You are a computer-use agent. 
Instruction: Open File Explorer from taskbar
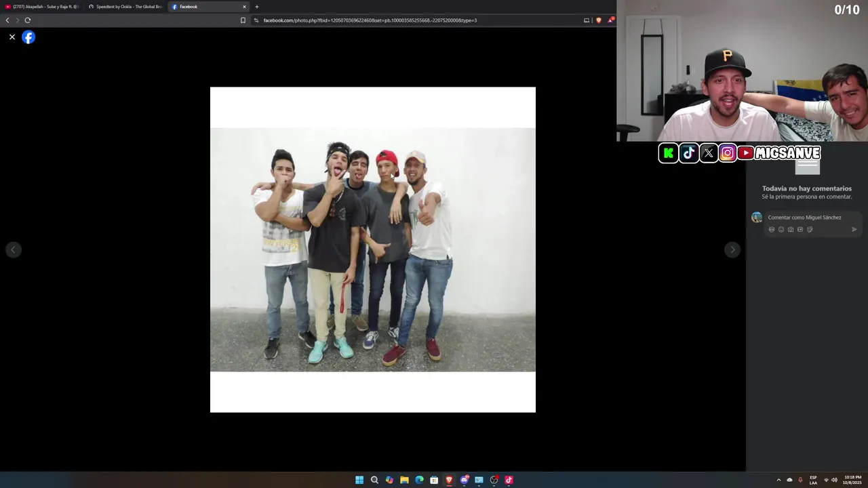404,480
